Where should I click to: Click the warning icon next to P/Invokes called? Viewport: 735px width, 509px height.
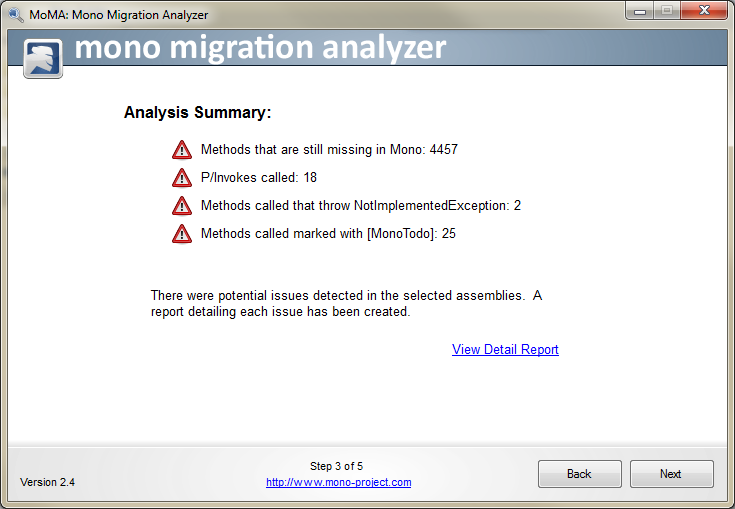pyautogui.click(x=182, y=178)
